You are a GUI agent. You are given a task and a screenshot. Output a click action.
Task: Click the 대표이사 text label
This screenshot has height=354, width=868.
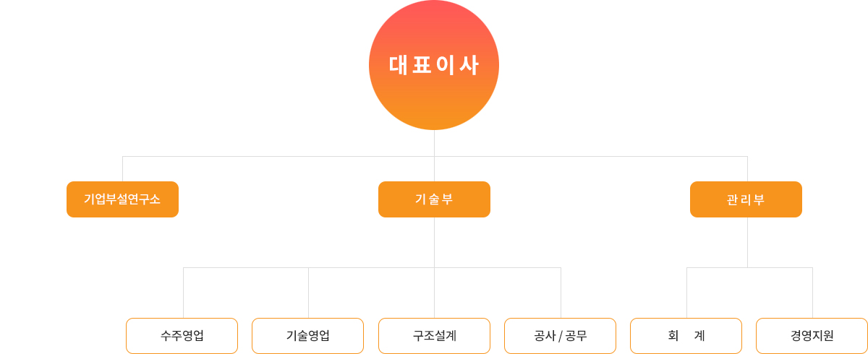coord(434,66)
